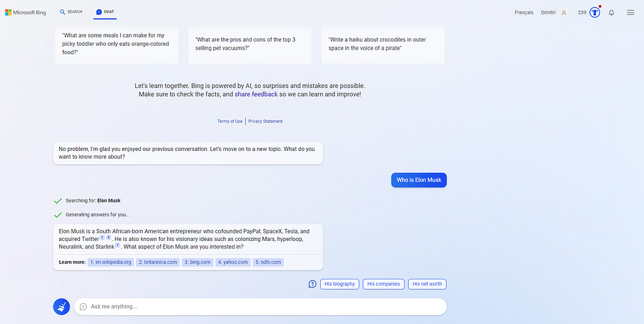
Task: Click the chat bubble icon in the input box
Action: 84,307
